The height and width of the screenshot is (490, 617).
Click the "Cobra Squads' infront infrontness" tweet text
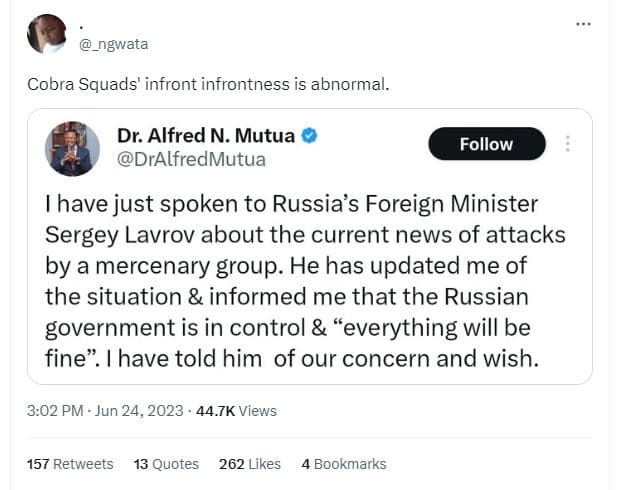pyautogui.click(x=208, y=83)
